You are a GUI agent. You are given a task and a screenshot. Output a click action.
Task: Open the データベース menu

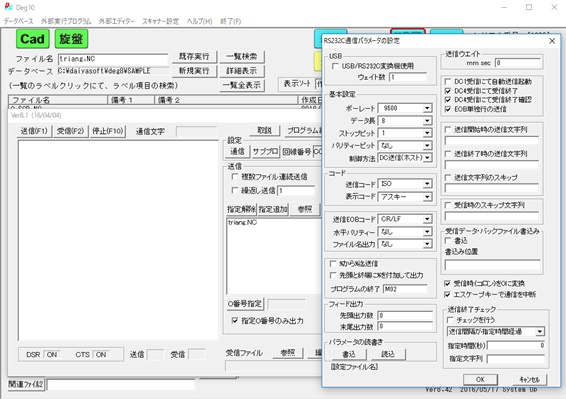pyautogui.click(x=18, y=21)
